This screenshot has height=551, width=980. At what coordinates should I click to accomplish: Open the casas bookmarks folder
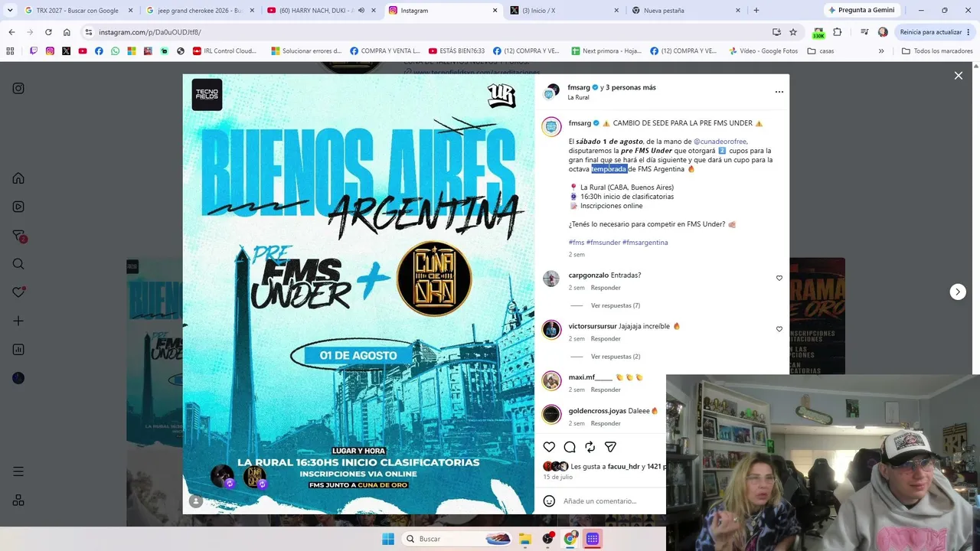(x=820, y=51)
